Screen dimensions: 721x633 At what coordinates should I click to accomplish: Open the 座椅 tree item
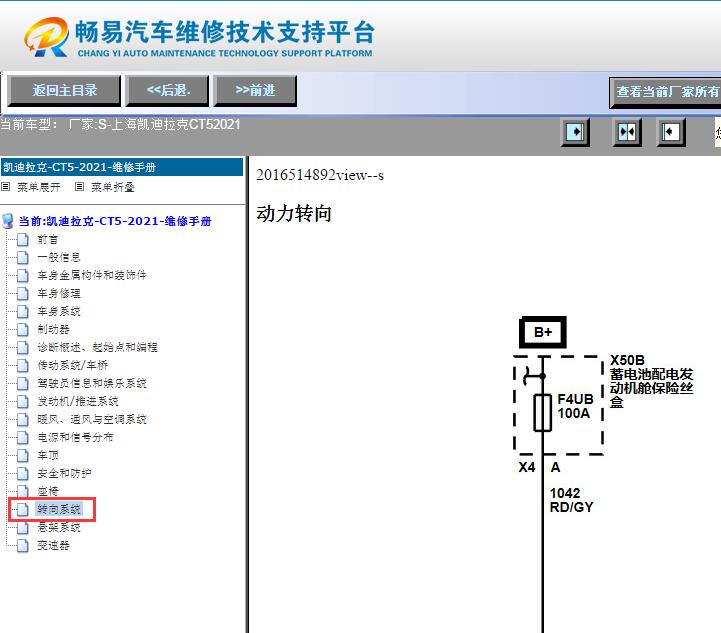click(x=48, y=491)
